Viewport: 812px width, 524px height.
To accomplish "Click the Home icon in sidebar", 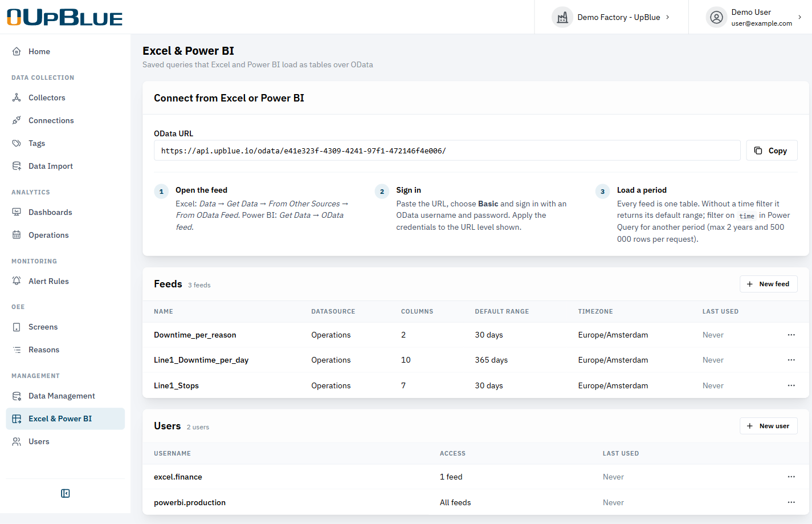I will [17, 51].
